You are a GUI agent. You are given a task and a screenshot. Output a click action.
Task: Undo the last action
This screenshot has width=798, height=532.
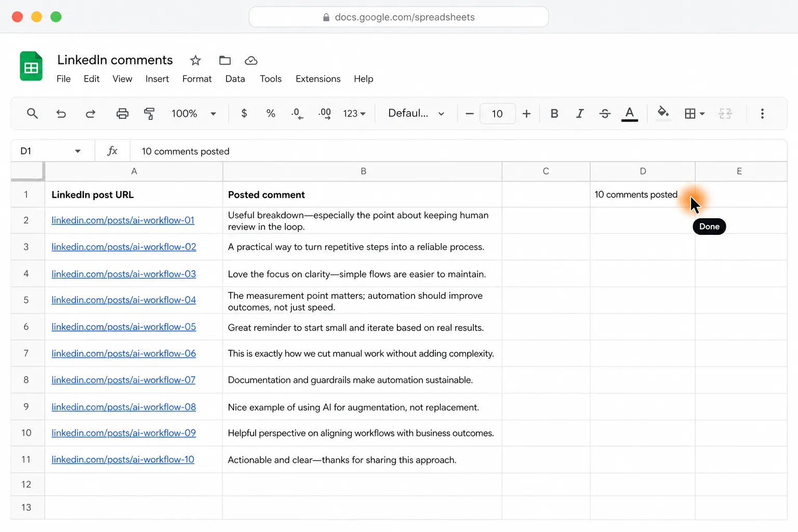point(61,113)
